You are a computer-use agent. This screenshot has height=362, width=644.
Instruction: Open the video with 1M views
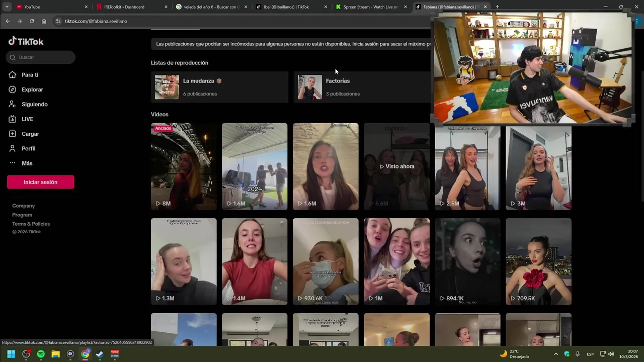click(396, 261)
